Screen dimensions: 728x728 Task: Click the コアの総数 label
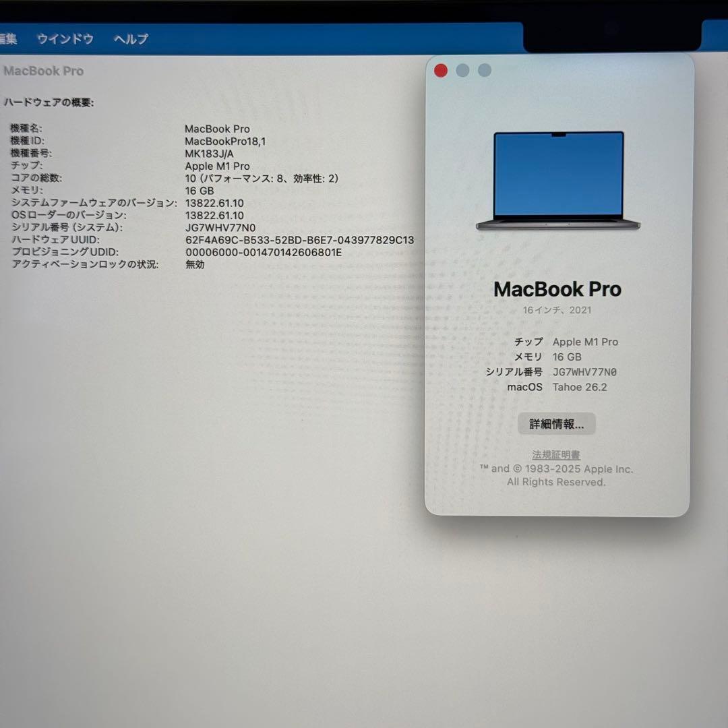tap(36, 178)
